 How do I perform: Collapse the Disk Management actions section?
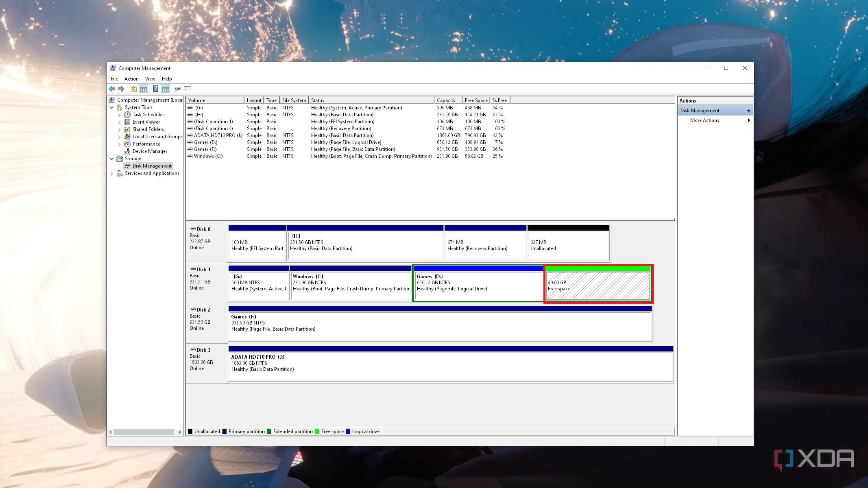coord(748,111)
